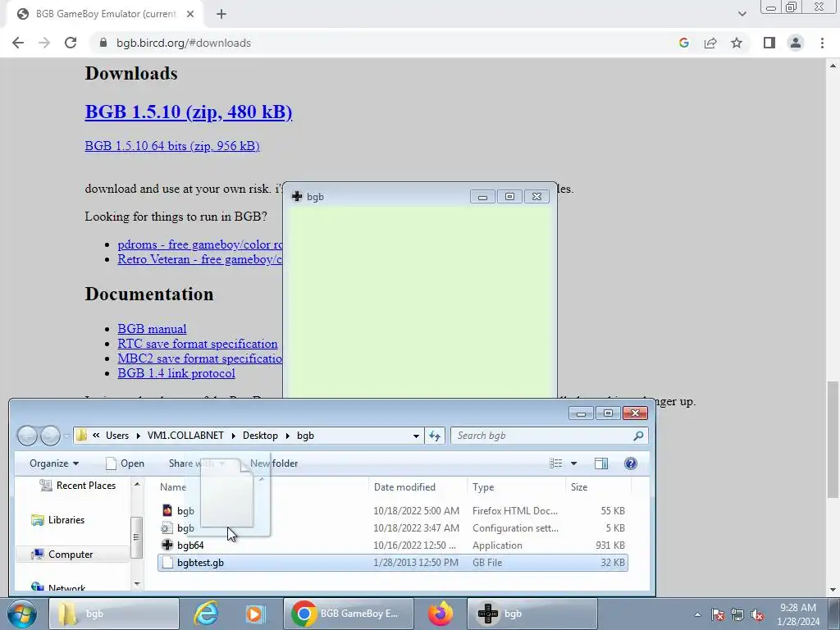Click Open in Explorer toolbar
The image size is (840, 630).
pyautogui.click(x=125, y=463)
